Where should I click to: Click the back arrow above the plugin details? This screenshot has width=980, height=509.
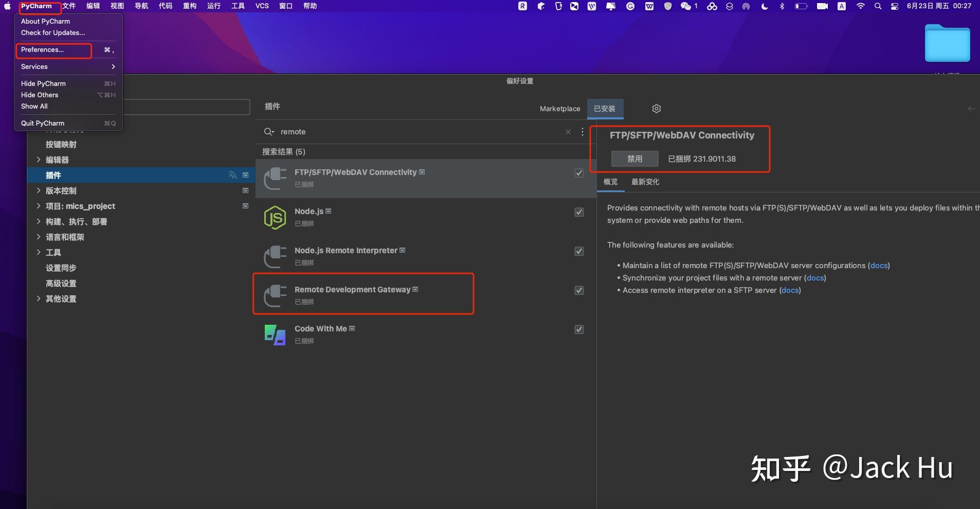coord(972,108)
